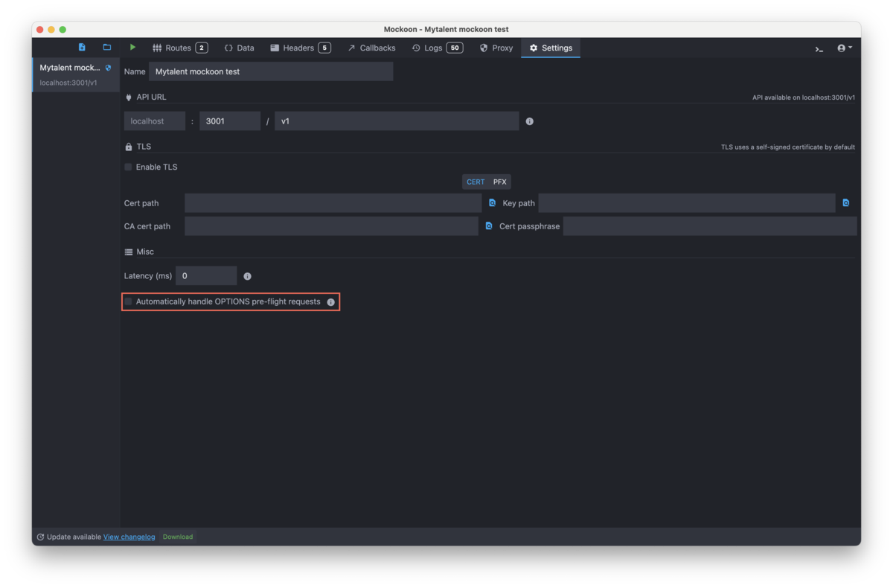Click 'API available on localhost:3001/v1' text

click(x=804, y=98)
